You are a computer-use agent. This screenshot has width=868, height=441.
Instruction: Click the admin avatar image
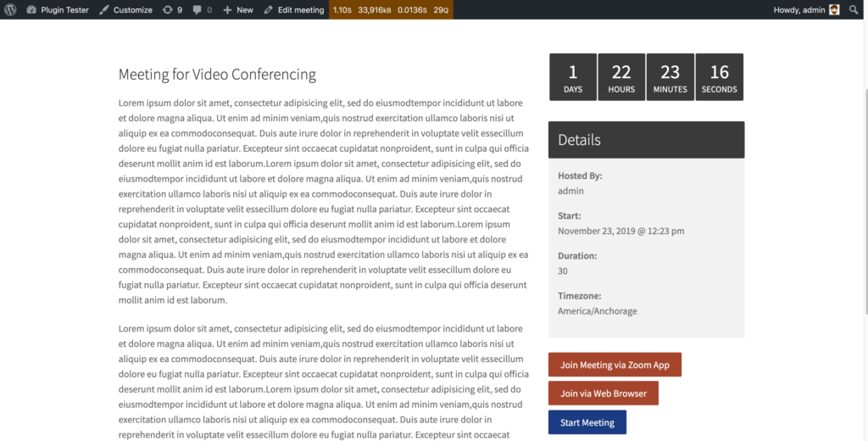click(x=834, y=10)
